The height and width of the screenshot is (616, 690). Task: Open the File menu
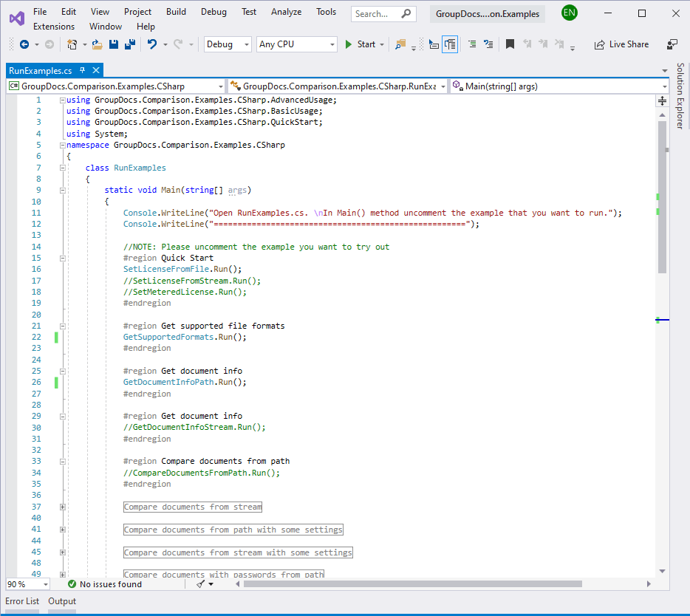(40, 12)
